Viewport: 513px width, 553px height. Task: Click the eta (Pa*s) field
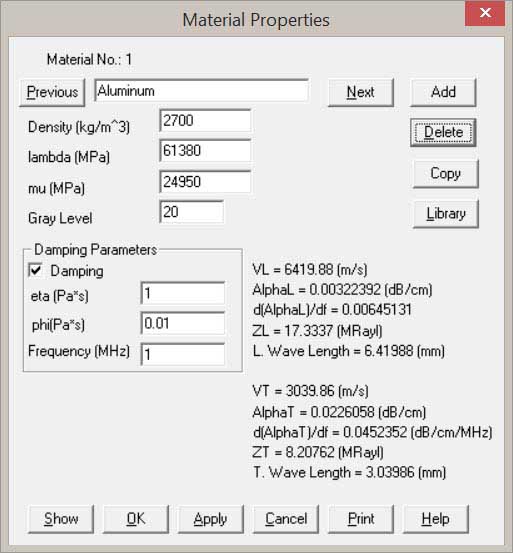click(183, 293)
